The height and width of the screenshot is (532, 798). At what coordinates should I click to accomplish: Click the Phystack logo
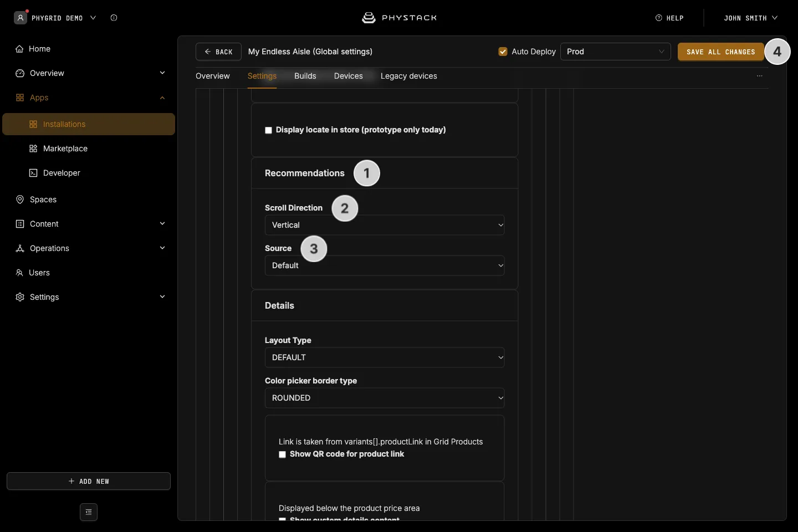pyautogui.click(x=399, y=18)
